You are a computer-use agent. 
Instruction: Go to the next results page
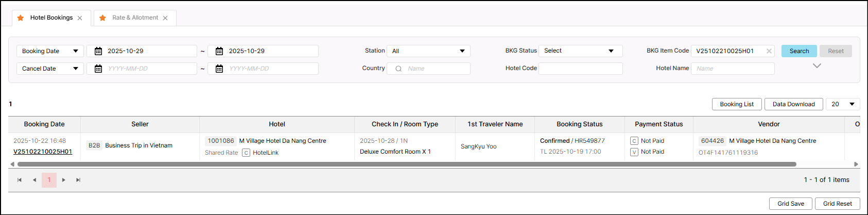point(64,180)
